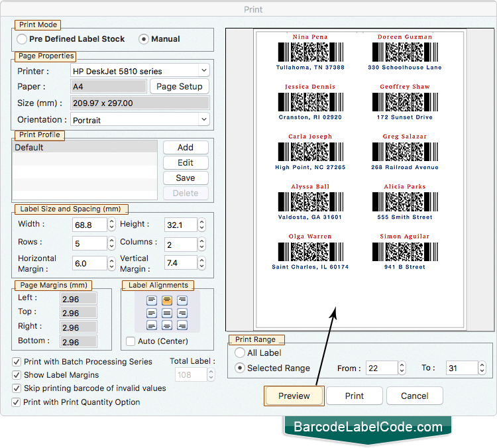
Task: Click the From range input field
Action: (382, 368)
